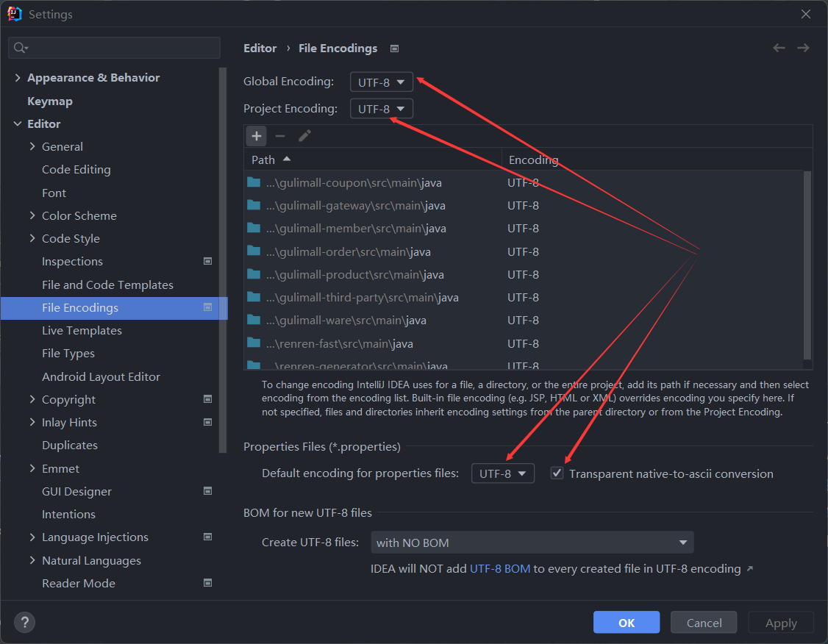
Task: Click the project icon beside Copyright
Action: click(207, 399)
